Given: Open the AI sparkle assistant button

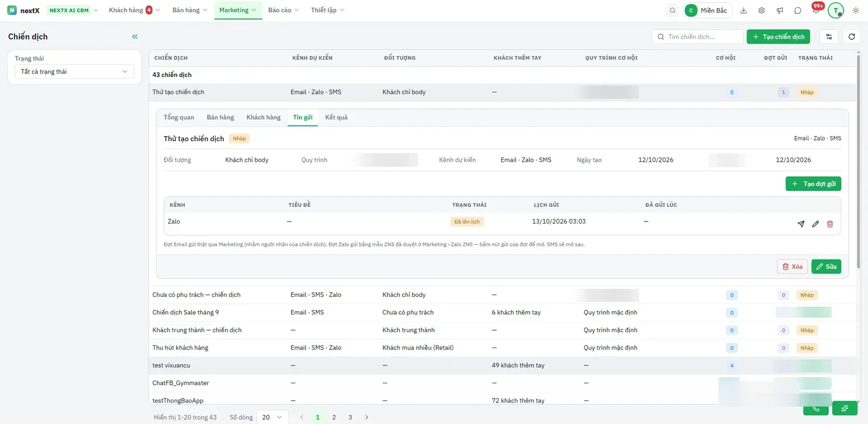Looking at the screenshot, I should pyautogui.click(x=845, y=408).
